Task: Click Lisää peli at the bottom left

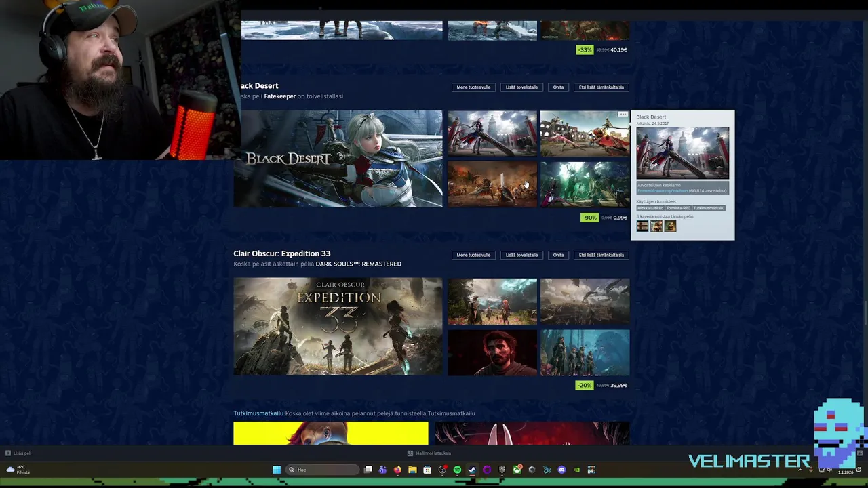Action: pos(22,453)
